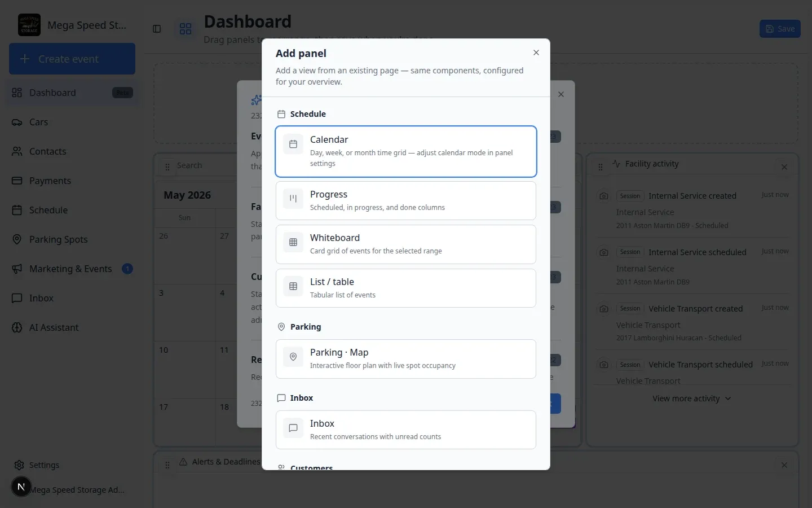Open Dashboard in the sidebar
The height and width of the screenshot is (508, 812).
coord(72,93)
